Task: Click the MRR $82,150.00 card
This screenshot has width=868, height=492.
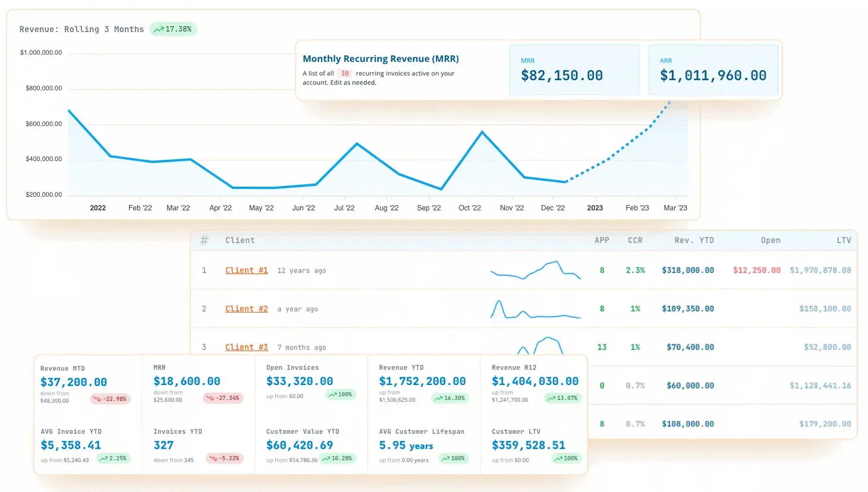Action: [574, 70]
